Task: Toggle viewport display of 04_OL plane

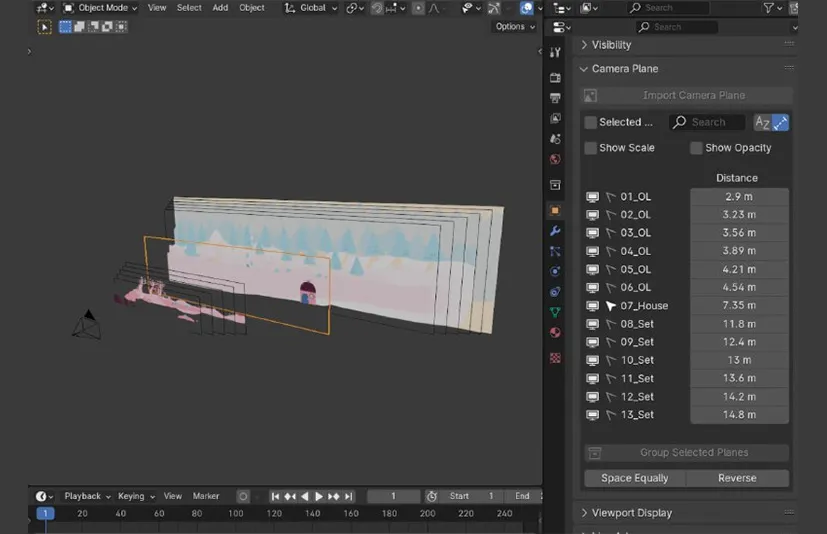Action: pos(593,251)
